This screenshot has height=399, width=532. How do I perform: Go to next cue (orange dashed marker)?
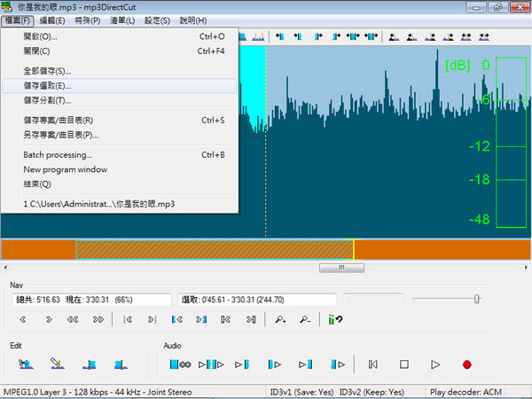coord(152,319)
